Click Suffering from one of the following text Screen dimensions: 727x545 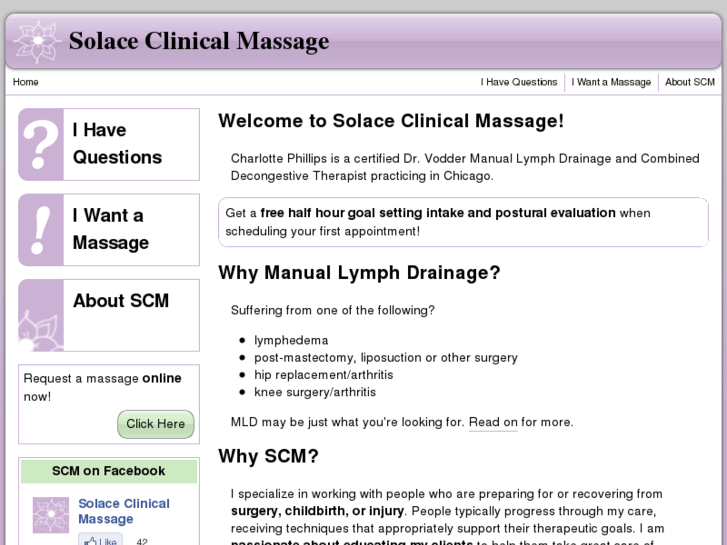(333, 310)
